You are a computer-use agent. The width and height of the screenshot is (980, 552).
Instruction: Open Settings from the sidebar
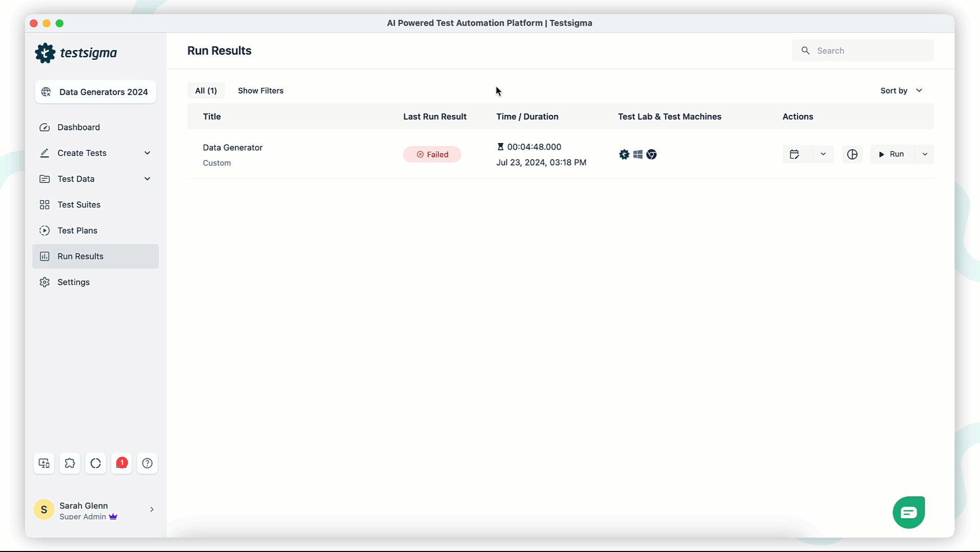73,282
